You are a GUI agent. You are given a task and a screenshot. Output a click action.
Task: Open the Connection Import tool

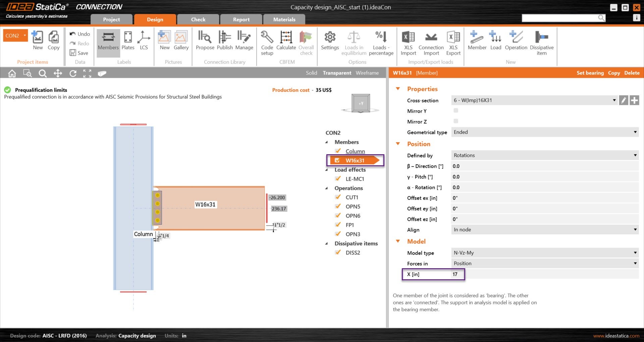431,42
